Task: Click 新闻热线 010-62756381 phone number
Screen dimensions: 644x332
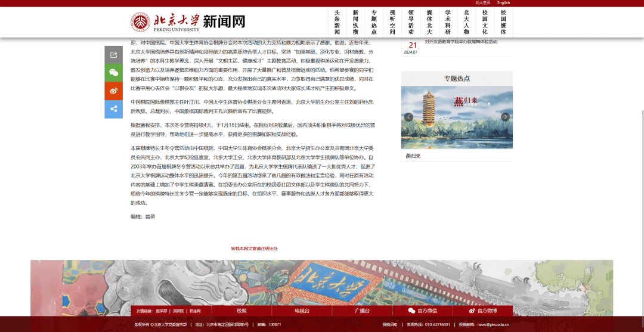Action: 428,325
